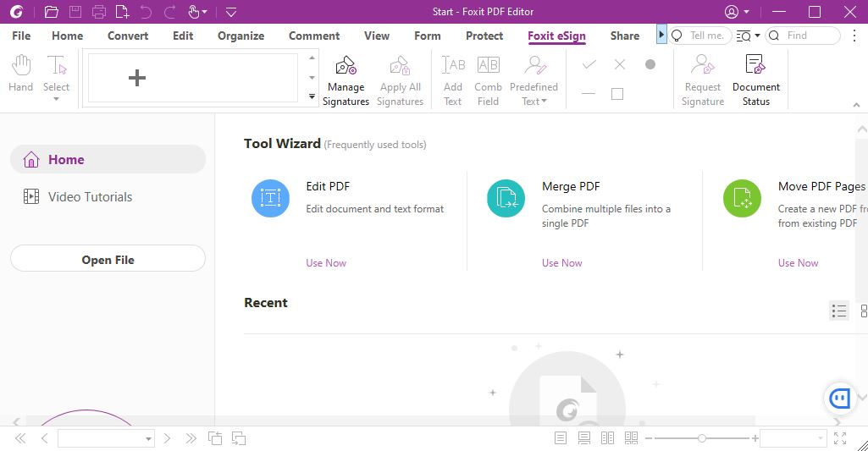
Task: Click the Redo arrow icon
Action: (169, 12)
